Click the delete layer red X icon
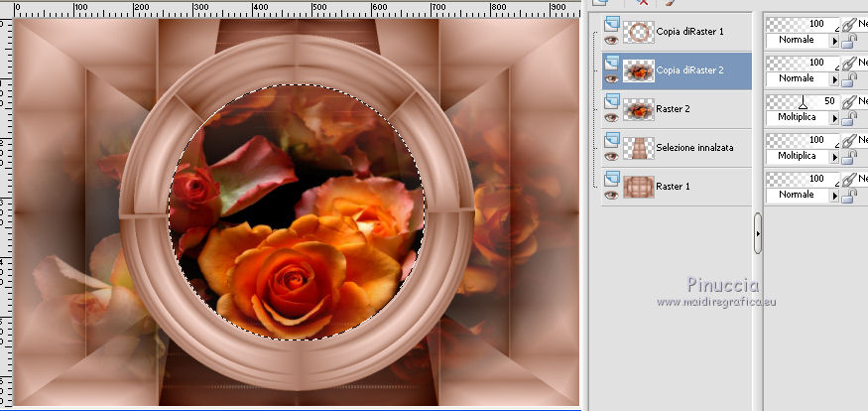Screen dimensions: 868x411 642,3
